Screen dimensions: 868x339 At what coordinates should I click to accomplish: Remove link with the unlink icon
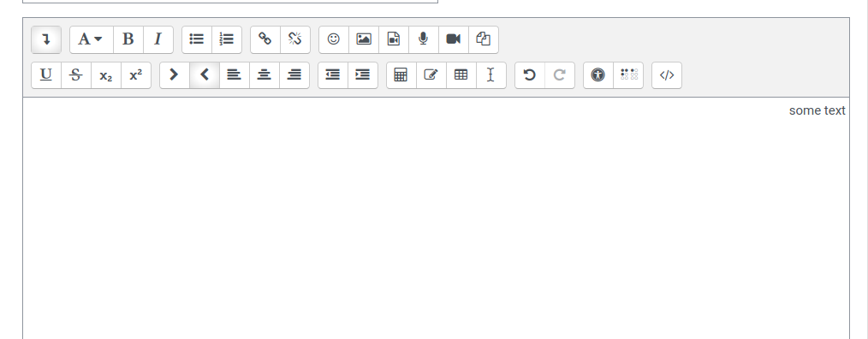point(295,39)
